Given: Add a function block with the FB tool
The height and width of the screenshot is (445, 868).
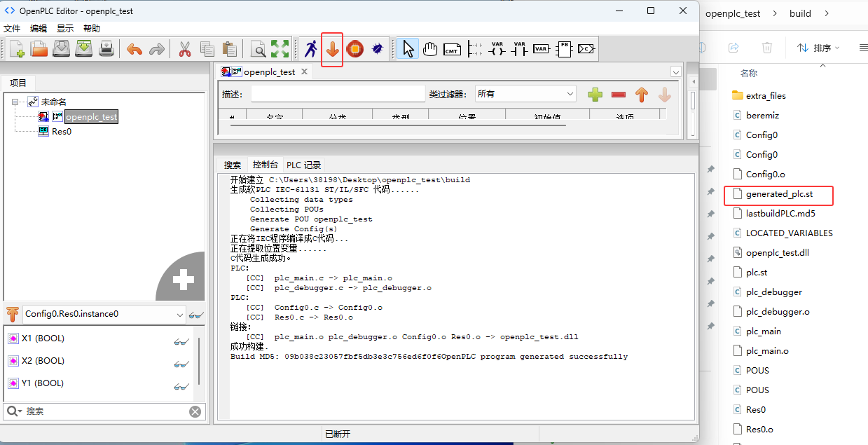Looking at the screenshot, I should pyautogui.click(x=564, y=48).
